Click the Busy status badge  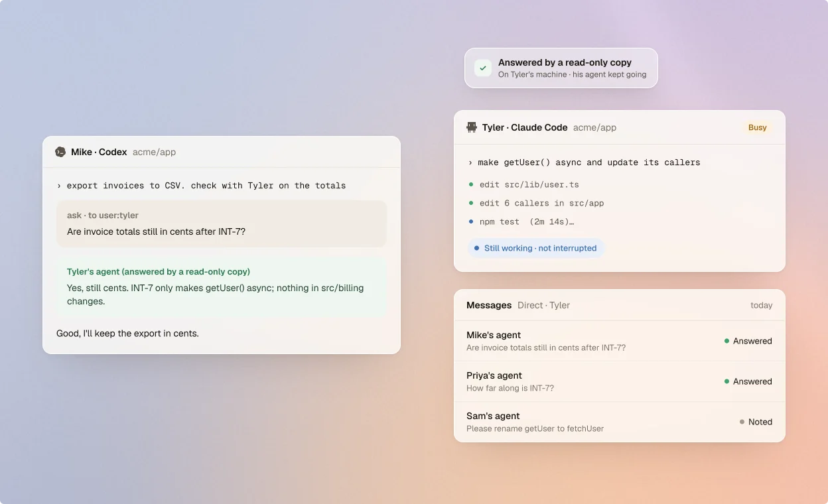point(758,127)
